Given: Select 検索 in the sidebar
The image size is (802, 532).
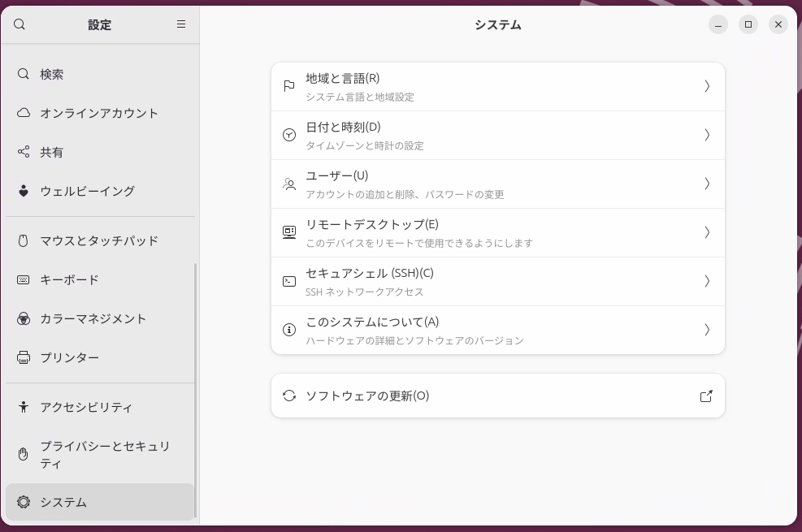Looking at the screenshot, I should (x=100, y=74).
